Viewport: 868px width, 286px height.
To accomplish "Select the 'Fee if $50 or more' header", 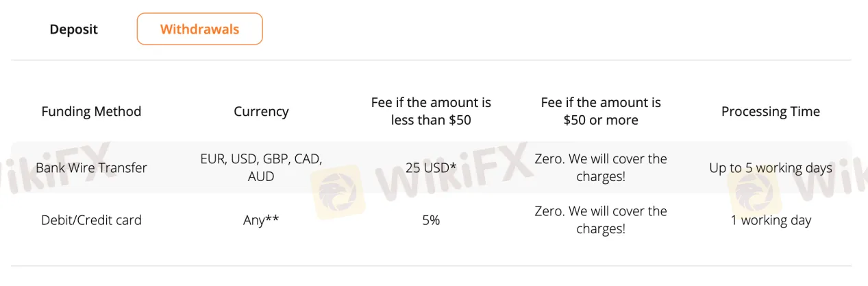I will (601, 111).
